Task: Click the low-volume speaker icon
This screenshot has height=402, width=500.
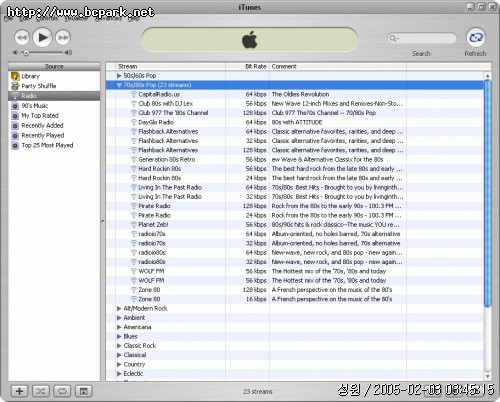Action: pos(15,53)
